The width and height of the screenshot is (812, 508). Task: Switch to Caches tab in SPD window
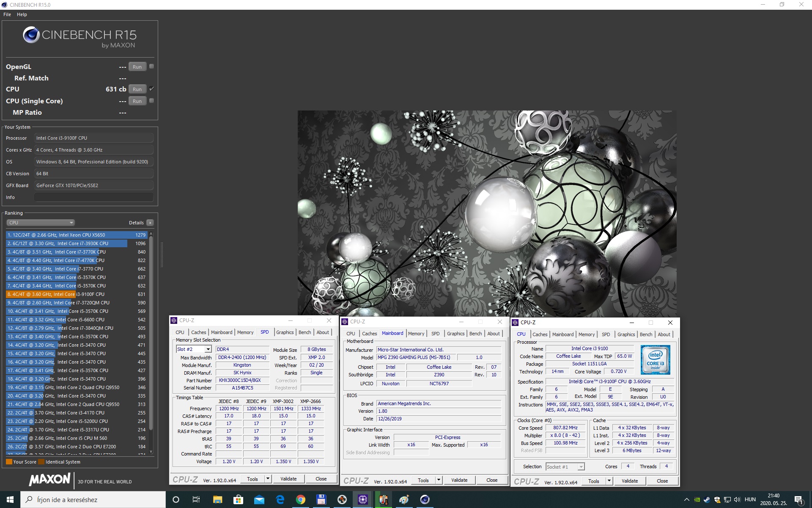(199, 332)
